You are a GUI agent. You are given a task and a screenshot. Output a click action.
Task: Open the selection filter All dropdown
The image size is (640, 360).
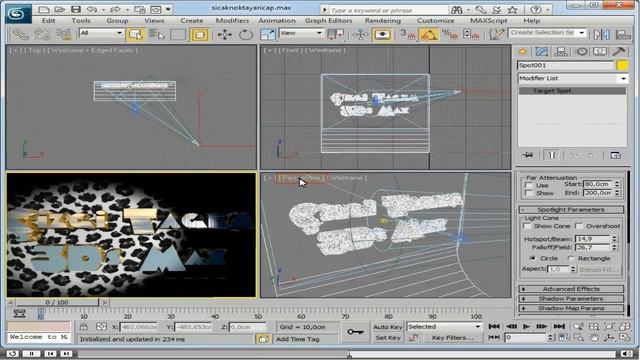click(x=101, y=33)
